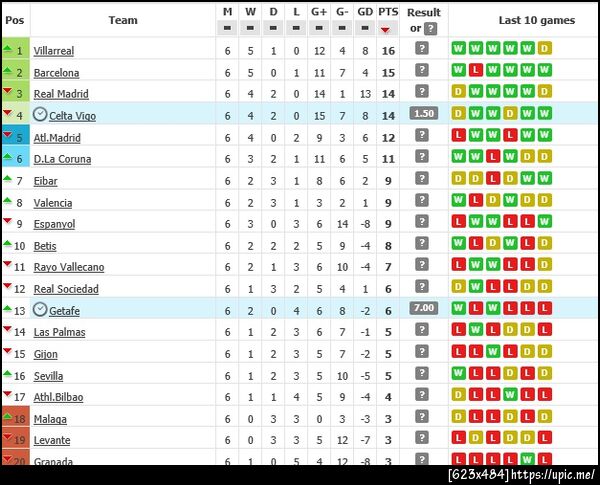
Task: Click the question mark icon in Villarreal's row
Action: (422, 49)
